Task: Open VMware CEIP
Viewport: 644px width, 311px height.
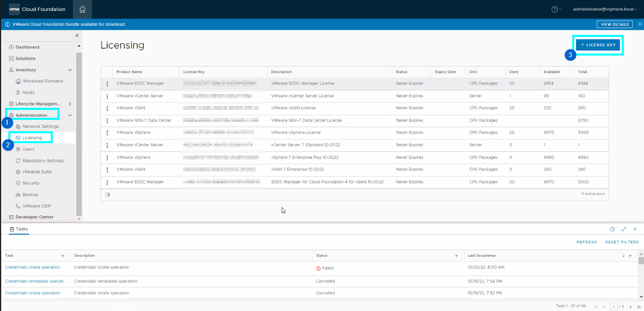Action: click(x=36, y=206)
